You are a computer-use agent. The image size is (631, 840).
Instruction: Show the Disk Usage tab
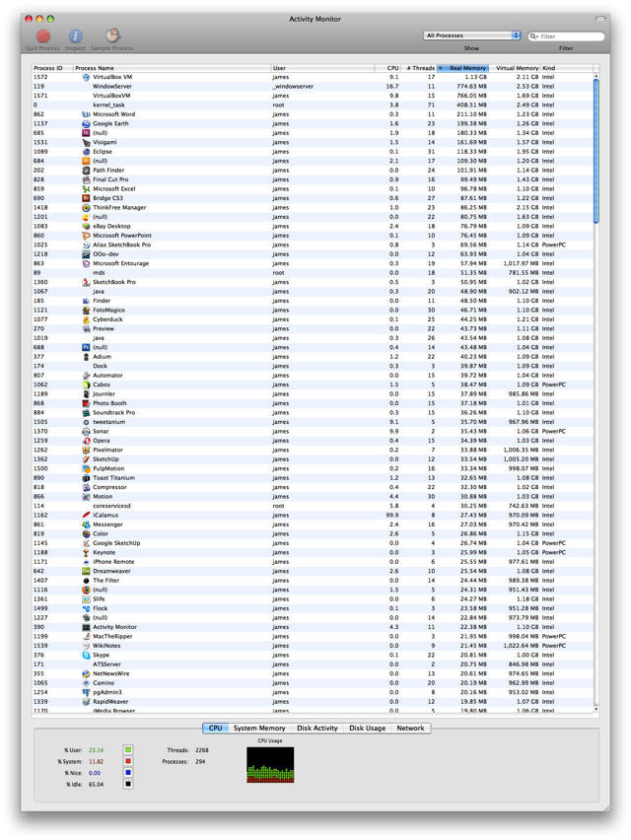[368, 729]
